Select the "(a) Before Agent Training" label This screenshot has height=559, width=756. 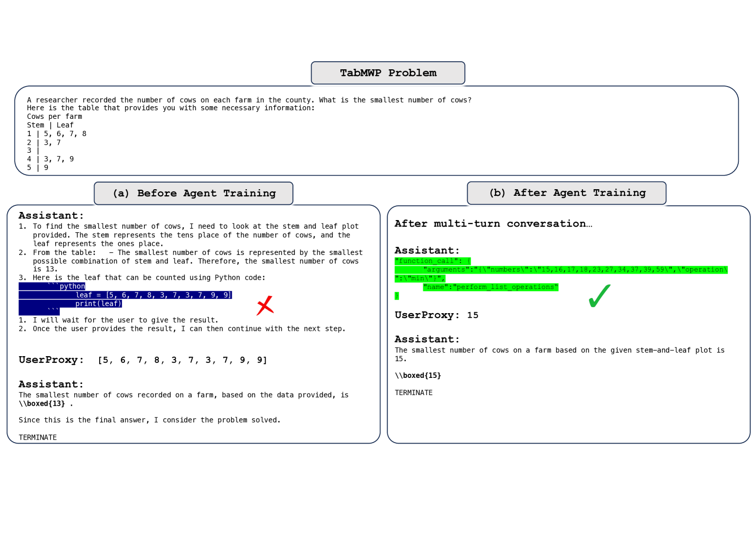click(x=194, y=193)
